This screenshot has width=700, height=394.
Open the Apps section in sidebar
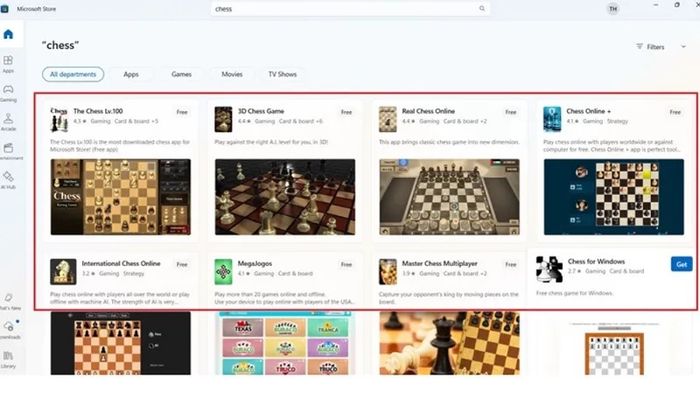8,64
